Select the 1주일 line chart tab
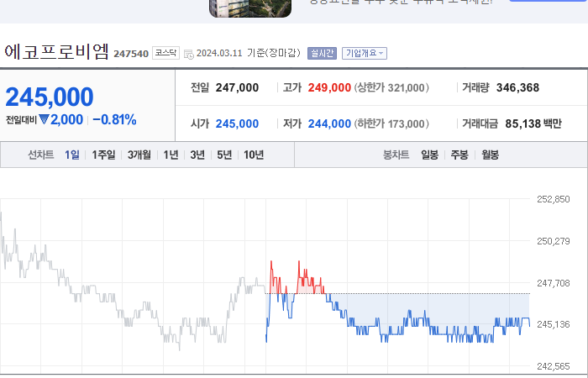 [x=103, y=155]
